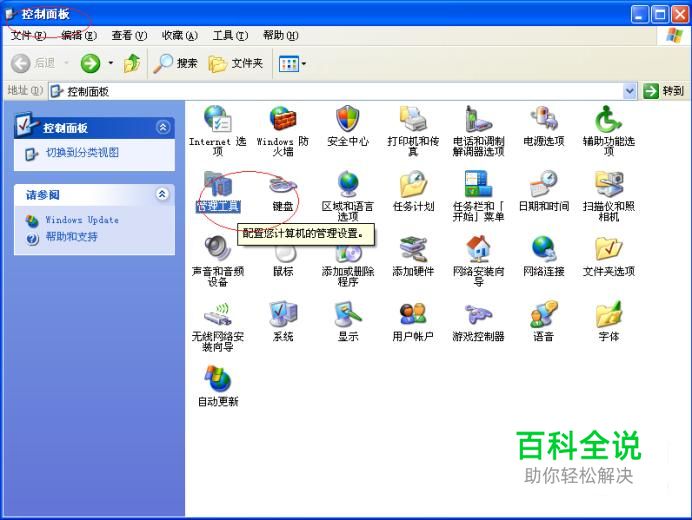692x520 pixels.
Task: Open the 收藏(A) menu
Action: [x=180, y=35]
